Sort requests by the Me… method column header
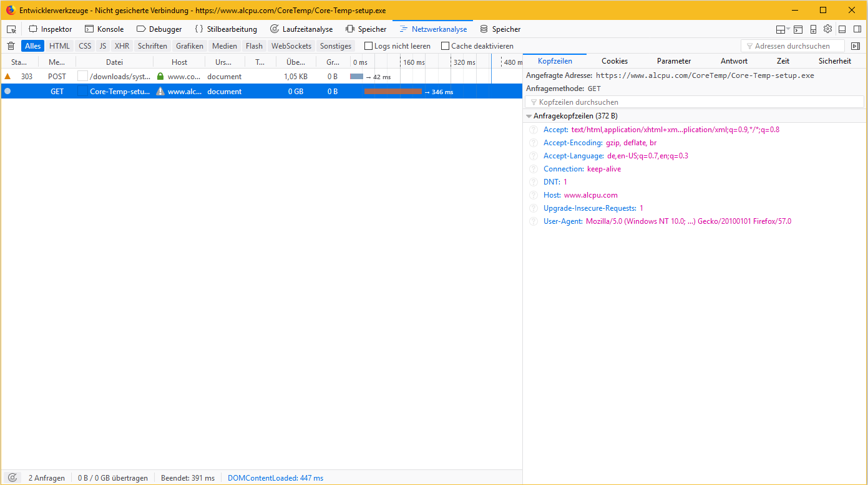The image size is (868, 485). click(57, 62)
